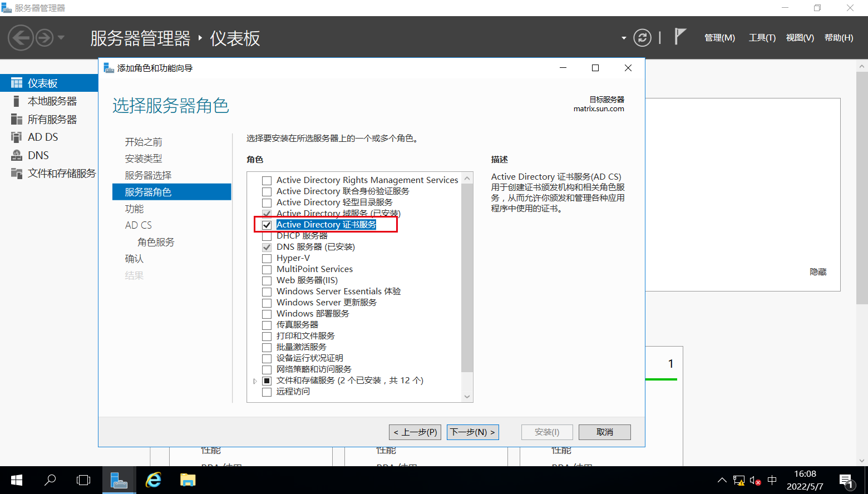Screen dimensions: 868x494
Task: Click 下一步(N) next button
Action: 473,432
